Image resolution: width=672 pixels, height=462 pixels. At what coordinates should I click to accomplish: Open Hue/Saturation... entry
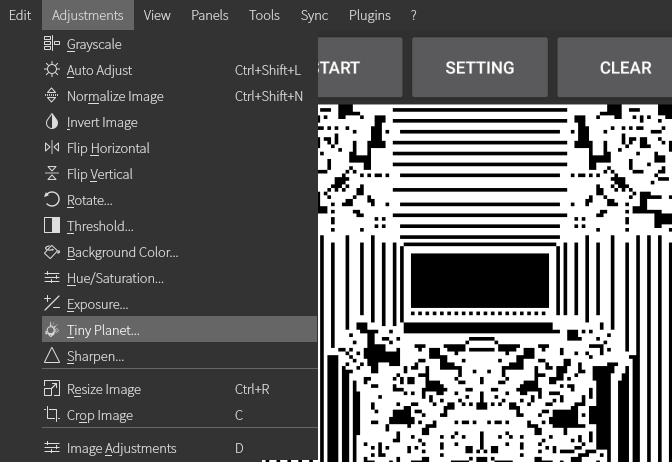180,278
